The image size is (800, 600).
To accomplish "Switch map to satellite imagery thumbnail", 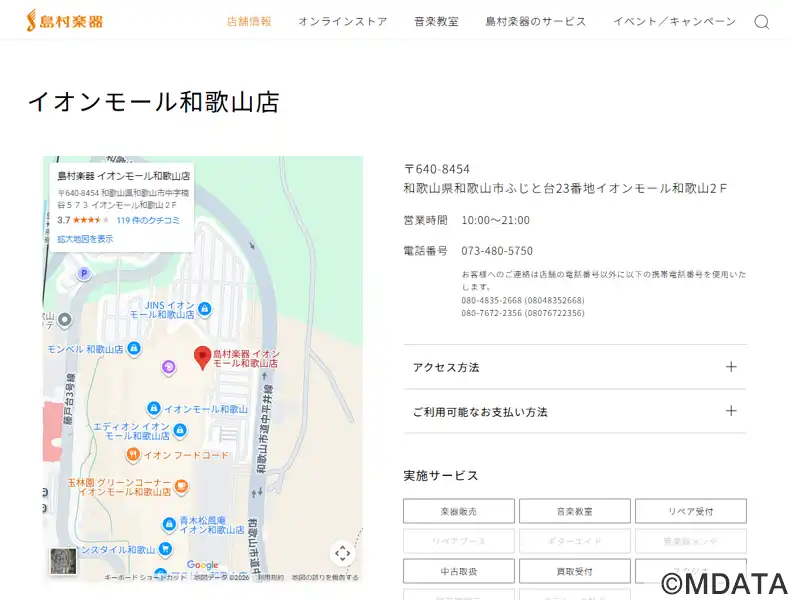I will 63,561.
